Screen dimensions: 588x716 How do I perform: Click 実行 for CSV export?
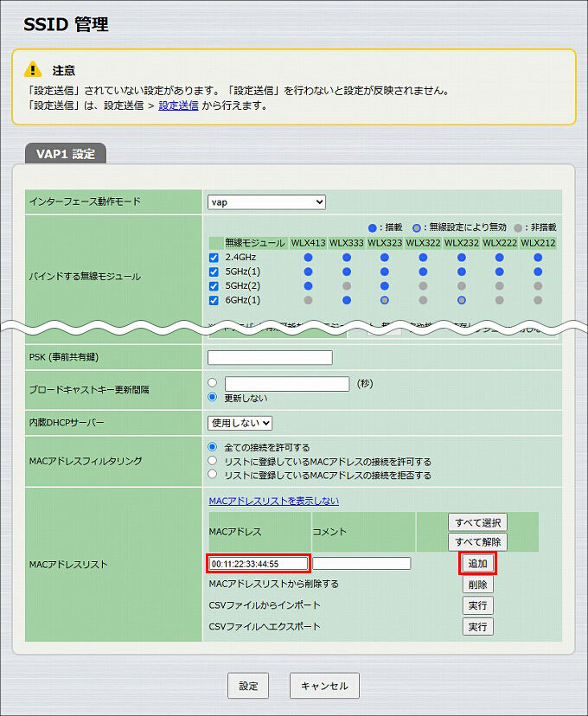tap(477, 626)
